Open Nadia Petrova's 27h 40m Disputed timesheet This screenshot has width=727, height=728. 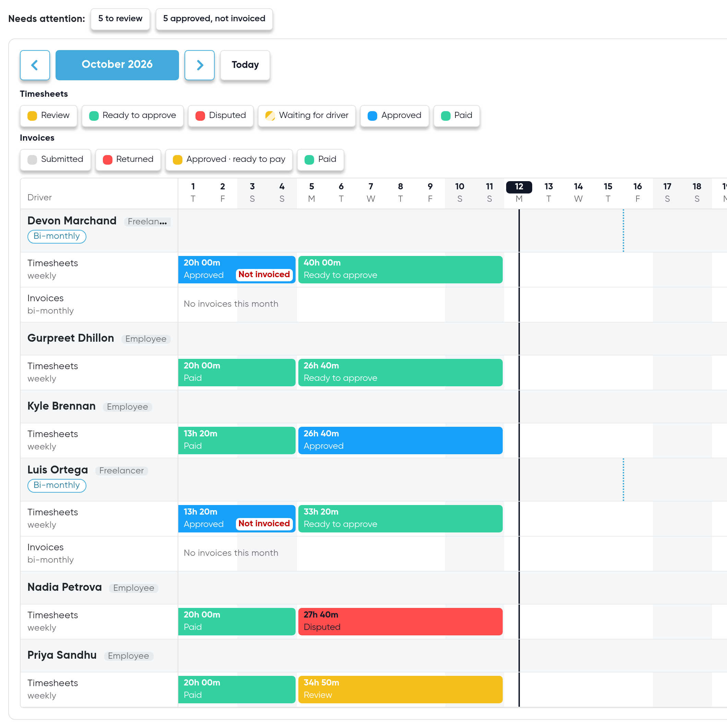pos(400,621)
